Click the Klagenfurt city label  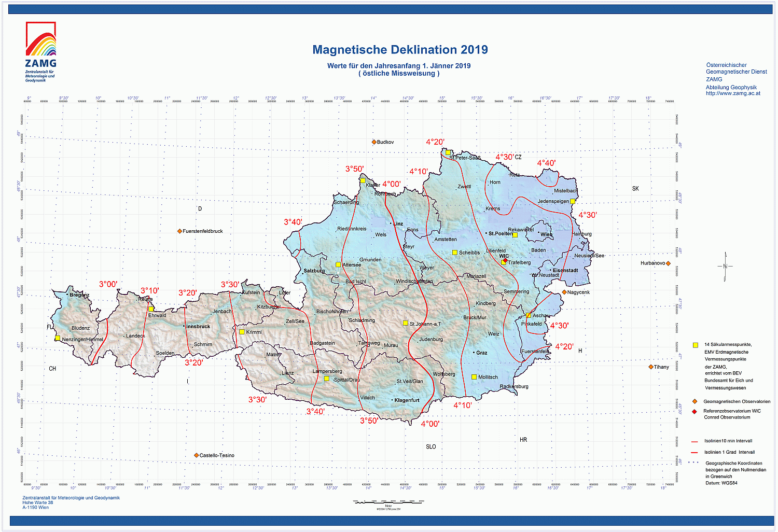point(407,400)
